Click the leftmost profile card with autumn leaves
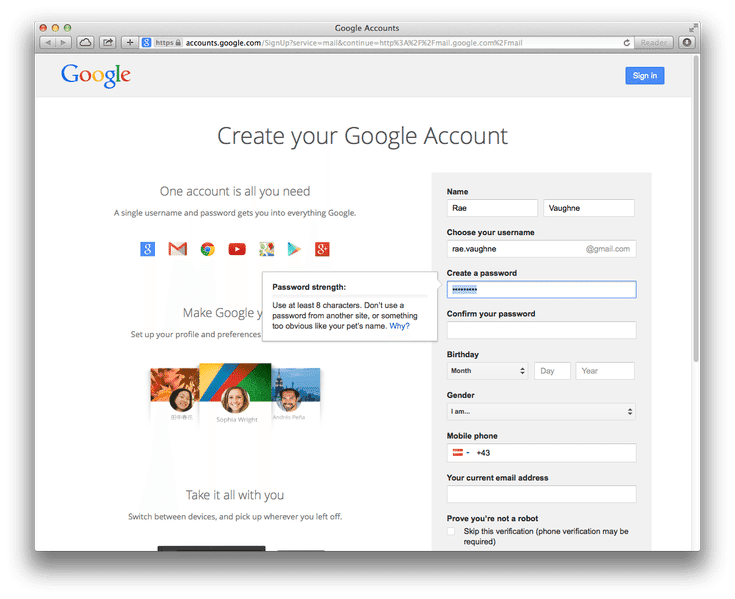This screenshot has height=599, width=735. click(174, 395)
